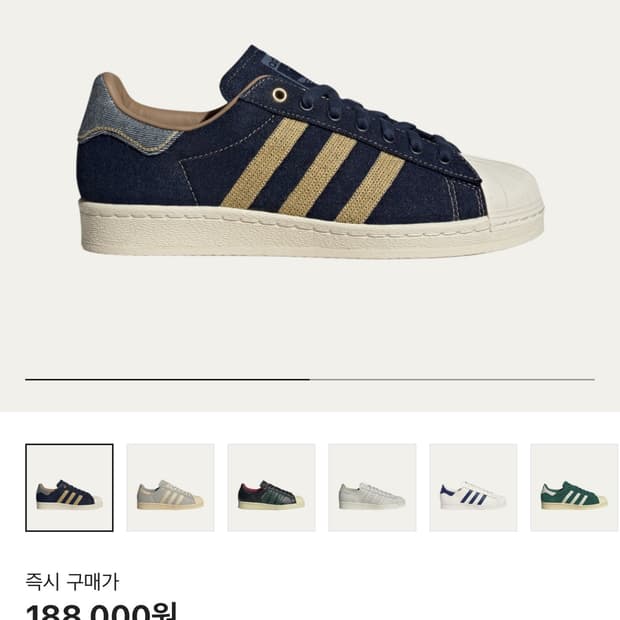The image size is (620, 620).
Task: Click the filled portion of the image progress bar
Action: pyautogui.click(x=168, y=379)
